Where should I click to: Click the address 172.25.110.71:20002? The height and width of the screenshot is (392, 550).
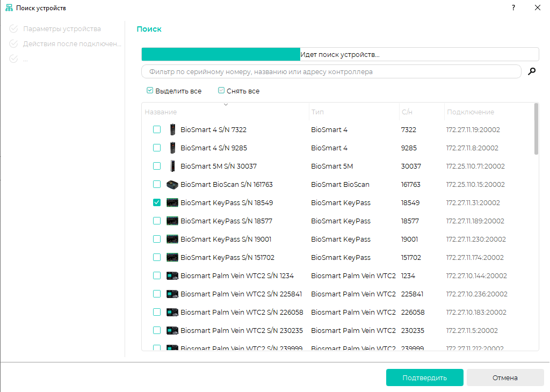click(475, 166)
